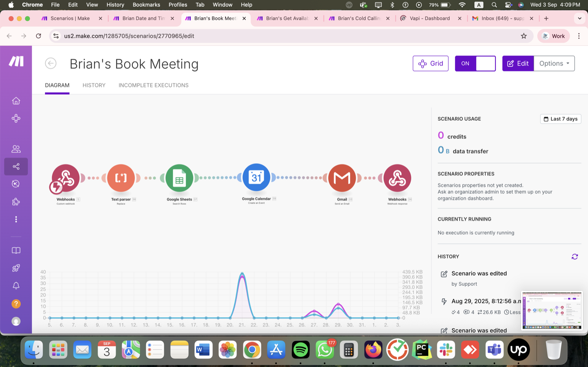Go to the Home sidebar icon
The image size is (588, 367).
pyautogui.click(x=16, y=101)
